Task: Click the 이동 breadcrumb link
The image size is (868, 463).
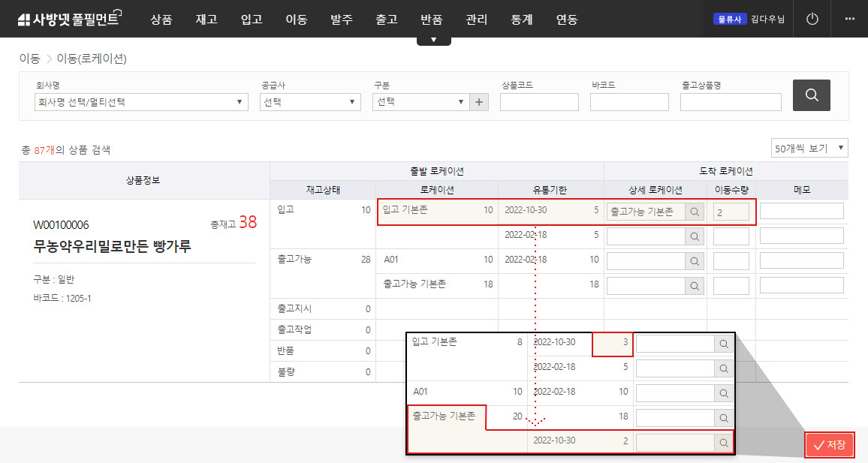Action: pyautogui.click(x=29, y=59)
